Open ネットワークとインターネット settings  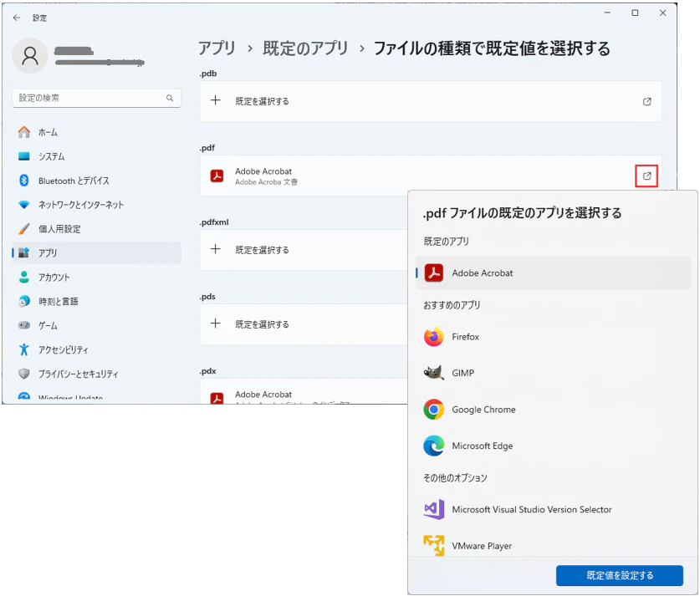pos(96,204)
